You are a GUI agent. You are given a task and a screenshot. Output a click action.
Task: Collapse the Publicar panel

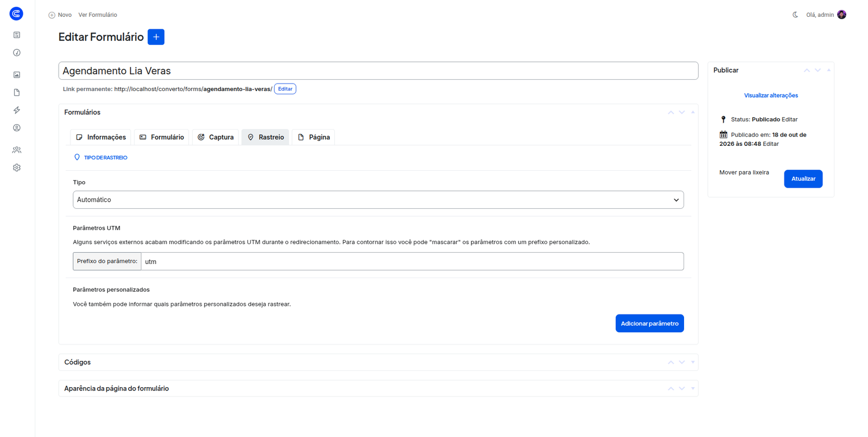coord(828,70)
